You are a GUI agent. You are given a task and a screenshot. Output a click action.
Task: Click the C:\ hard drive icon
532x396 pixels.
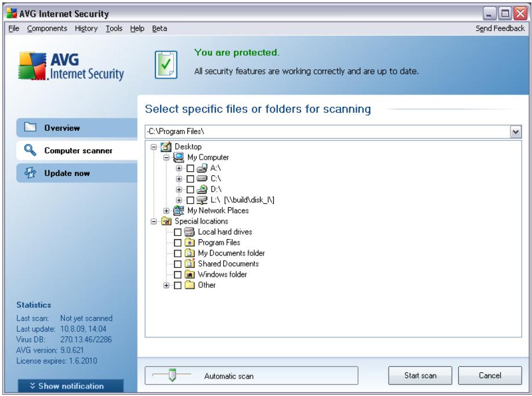[x=202, y=178]
